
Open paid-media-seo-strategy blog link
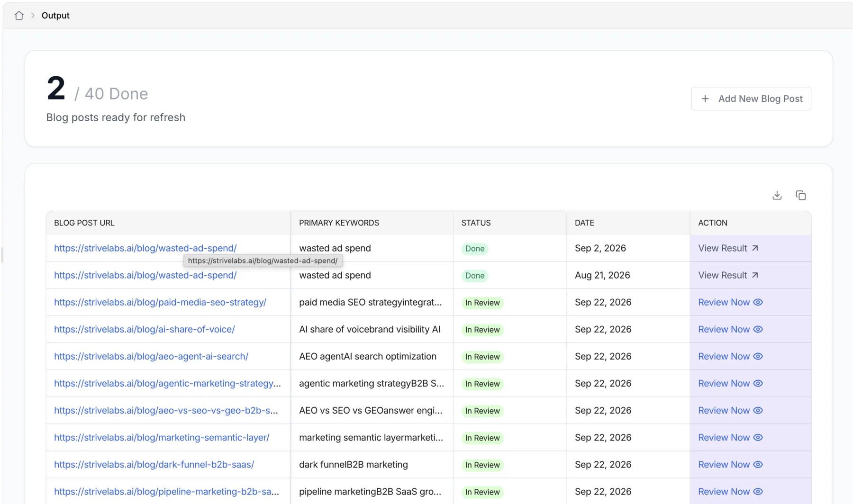160,302
